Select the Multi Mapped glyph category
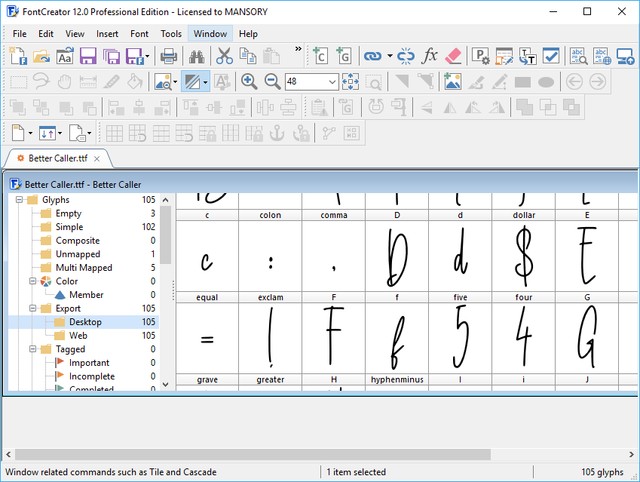 point(83,268)
